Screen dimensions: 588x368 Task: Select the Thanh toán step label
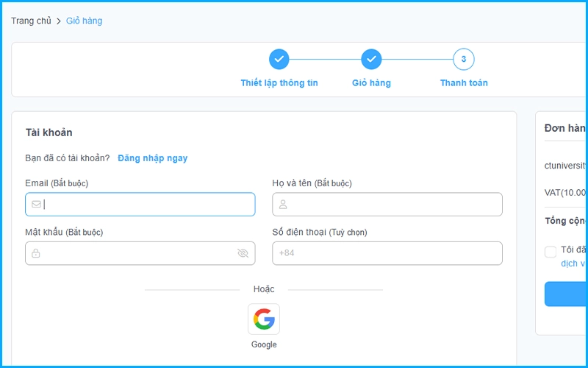464,83
